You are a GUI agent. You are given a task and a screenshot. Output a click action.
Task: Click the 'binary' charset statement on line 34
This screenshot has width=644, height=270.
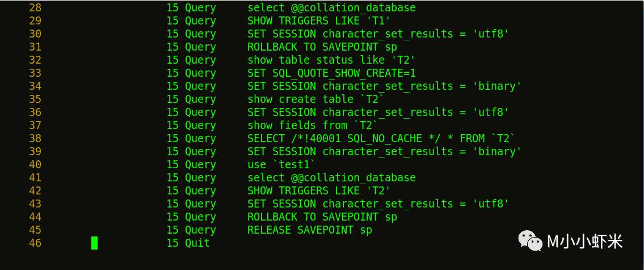[x=385, y=86]
